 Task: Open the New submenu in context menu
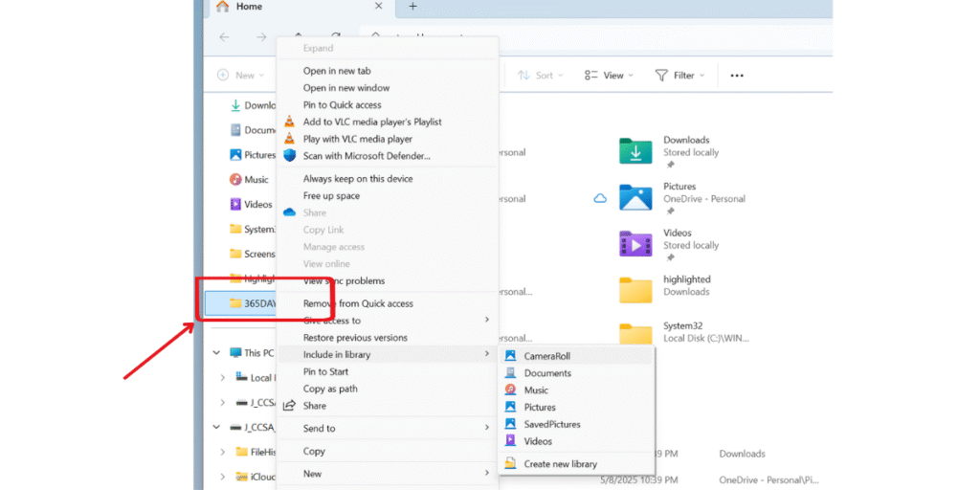(x=388, y=473)
